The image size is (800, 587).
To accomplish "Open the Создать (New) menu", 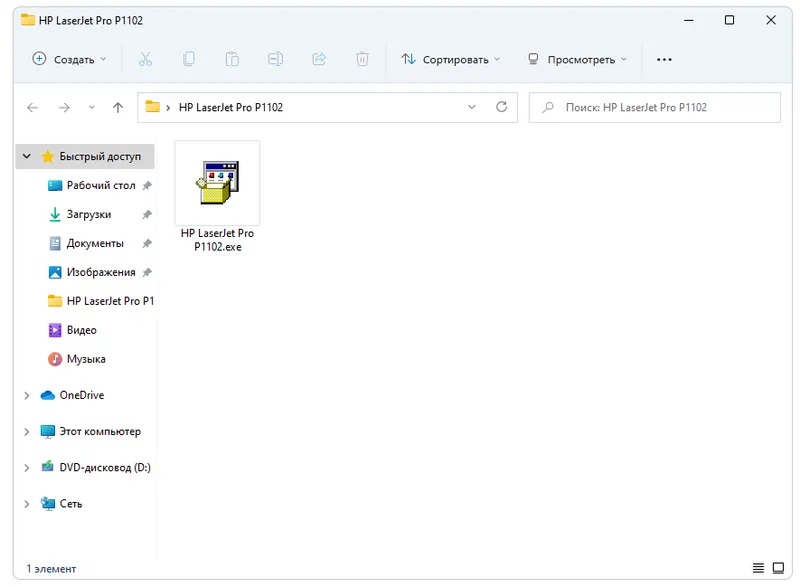I will point(69,59).
